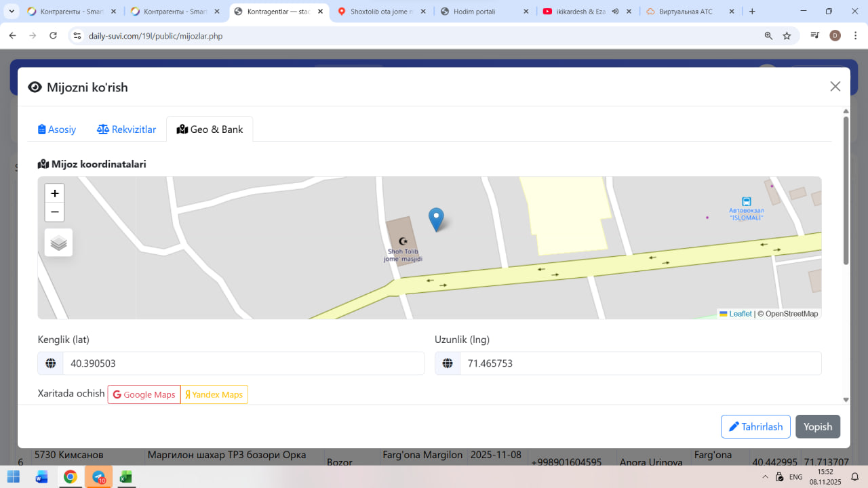Open the Windows Start menu
The height and width of the screenshot is (488, 868).
[13, 476]
